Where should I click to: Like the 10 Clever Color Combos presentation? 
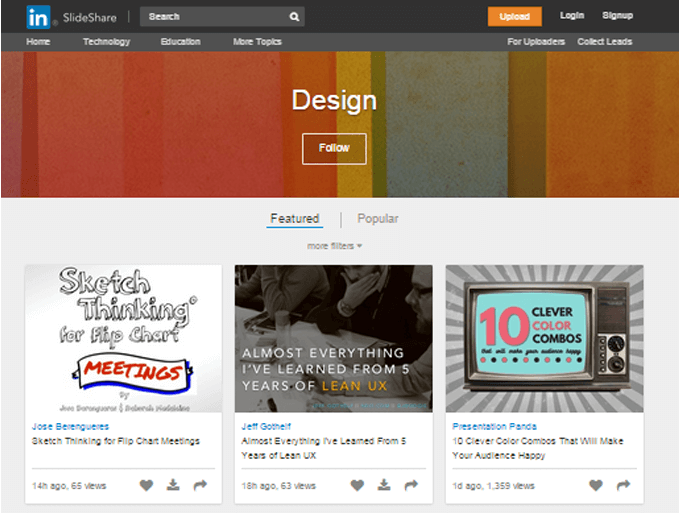click(x=596, y=485)
